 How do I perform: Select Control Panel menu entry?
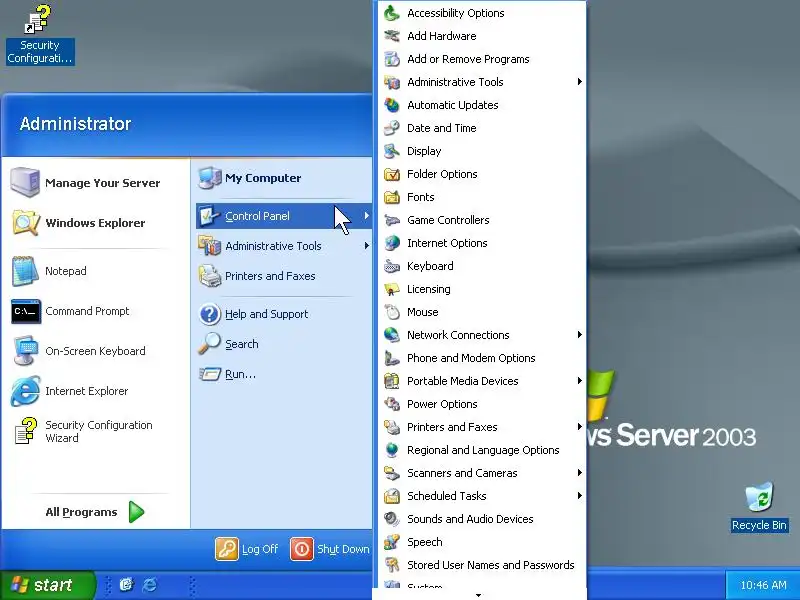(x=283, y=216)
